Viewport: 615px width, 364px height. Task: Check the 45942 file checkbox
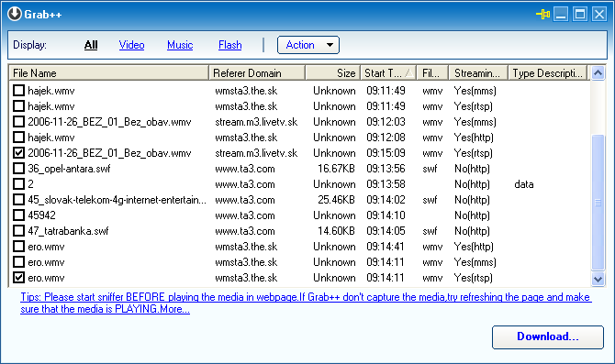(18, 215)
